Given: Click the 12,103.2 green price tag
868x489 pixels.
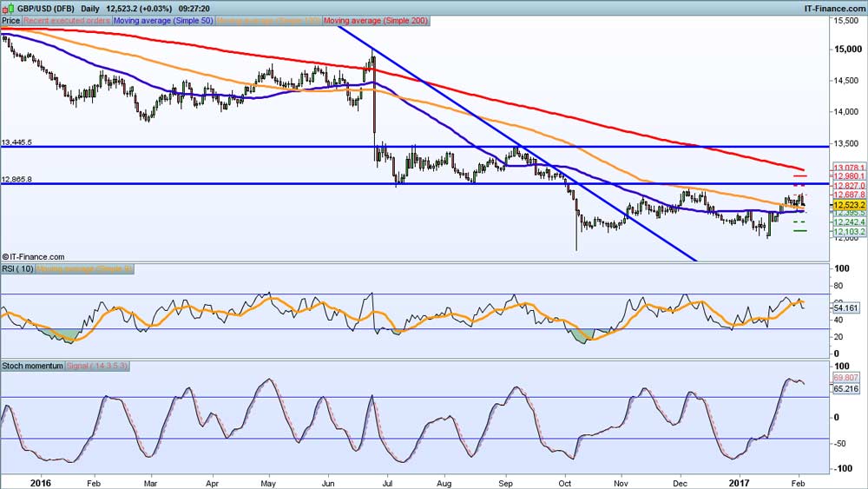Looking at the screenshot, I should click(849, 232).
